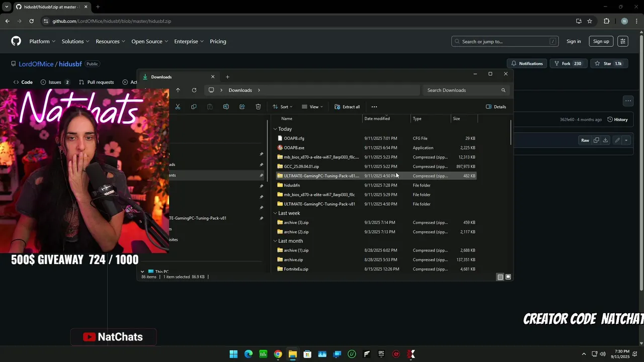
Task: Unpin the pinned ULTIMATE-GamingPC-Tuning-Pack sidebar item
Action: pyautogui.click(x=261, y=218)
